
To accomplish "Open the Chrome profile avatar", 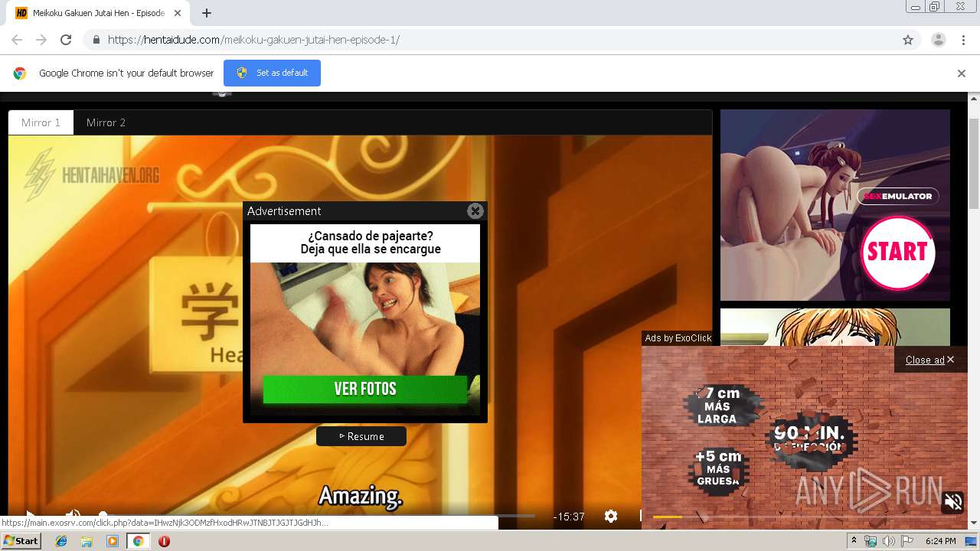I will point(938,40).
